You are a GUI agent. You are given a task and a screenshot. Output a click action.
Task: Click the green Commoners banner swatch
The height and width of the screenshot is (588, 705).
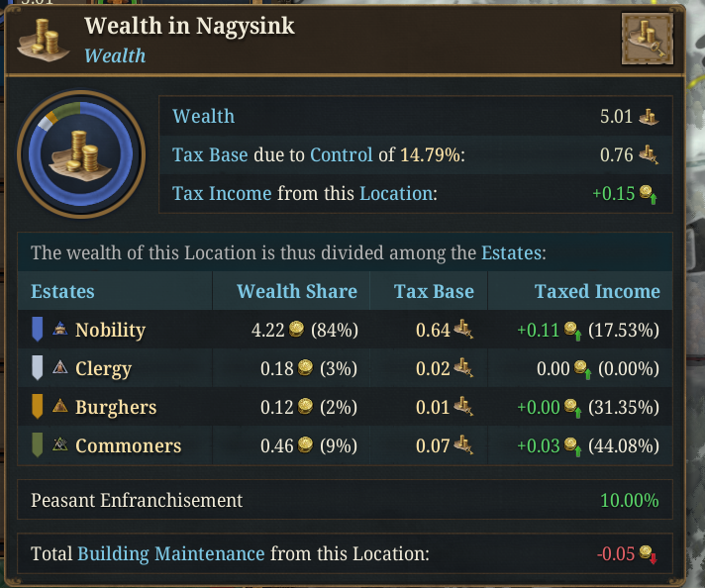tap(38, 445)
